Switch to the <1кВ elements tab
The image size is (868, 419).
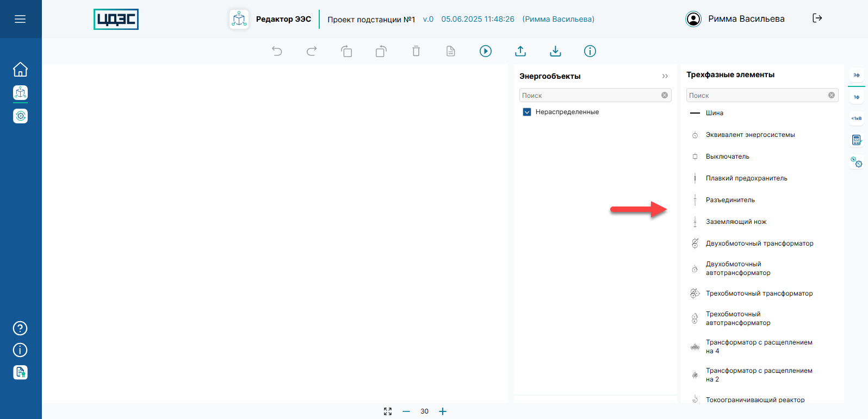857,118
